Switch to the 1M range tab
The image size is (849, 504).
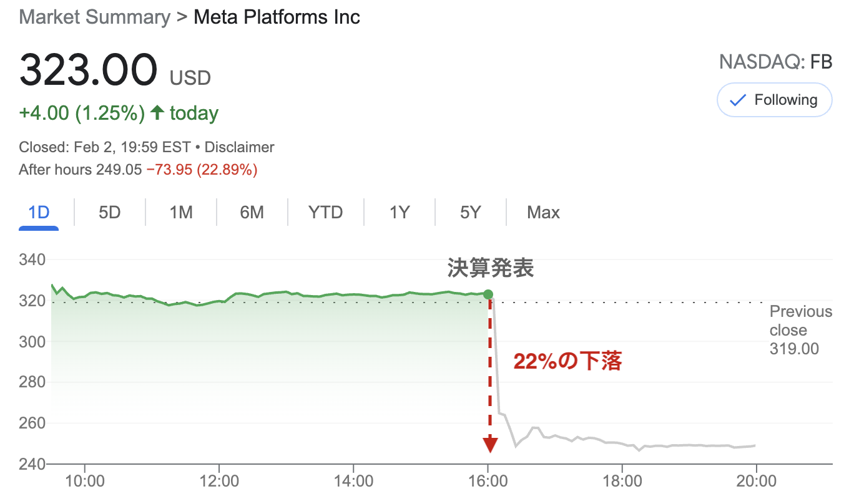[181, 213]
